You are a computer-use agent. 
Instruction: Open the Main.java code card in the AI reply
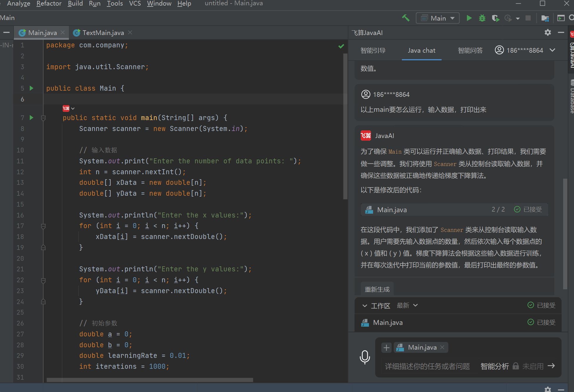pos(454,210)
